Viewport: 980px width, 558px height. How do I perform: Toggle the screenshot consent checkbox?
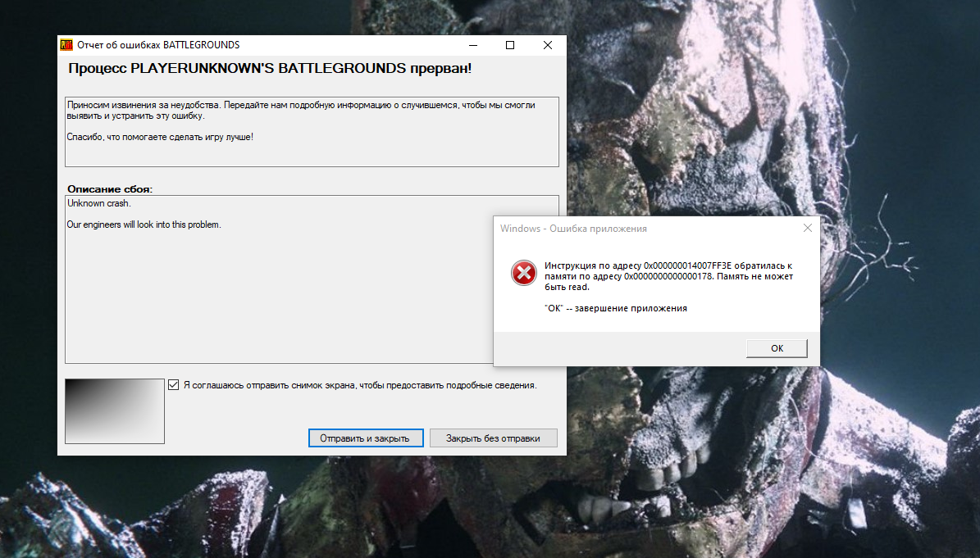pyautogui.click(x=174, y=385)
